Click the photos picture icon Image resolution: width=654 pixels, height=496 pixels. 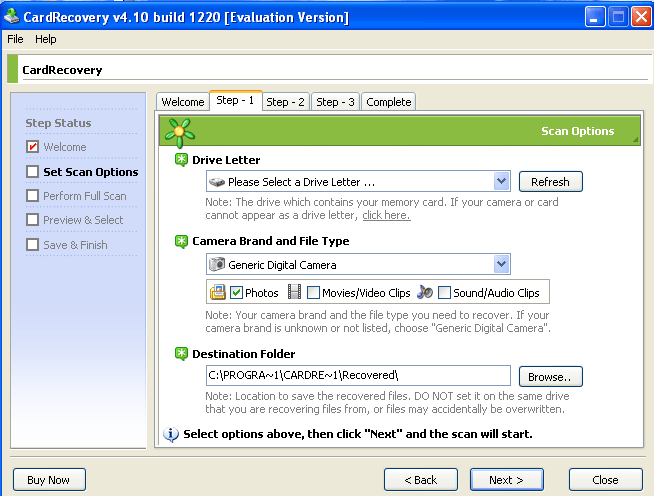[x=218, y=292]
